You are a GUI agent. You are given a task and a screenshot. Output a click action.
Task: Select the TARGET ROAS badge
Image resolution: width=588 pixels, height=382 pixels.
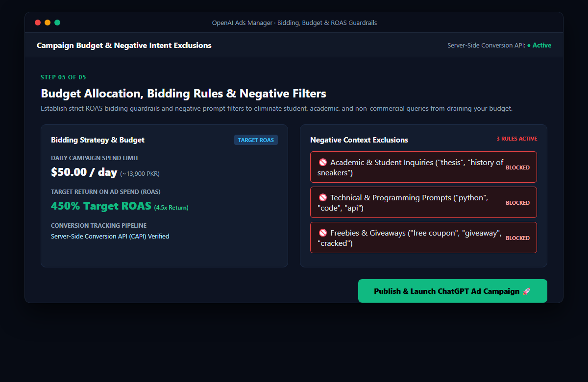pos(256,140)
